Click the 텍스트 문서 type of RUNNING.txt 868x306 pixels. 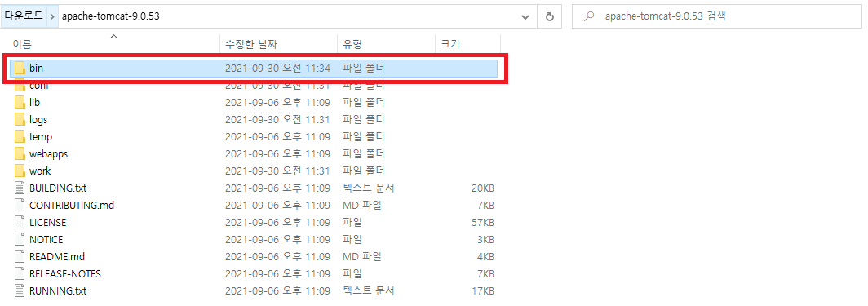pyautogui.click(x=369, y=291)
